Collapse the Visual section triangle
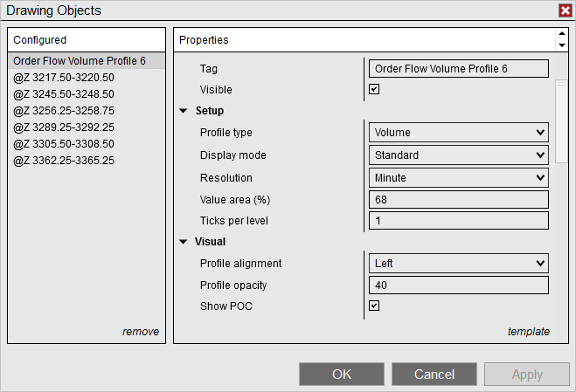The width and height of the screenshot is (576, 392). [184, 242]
